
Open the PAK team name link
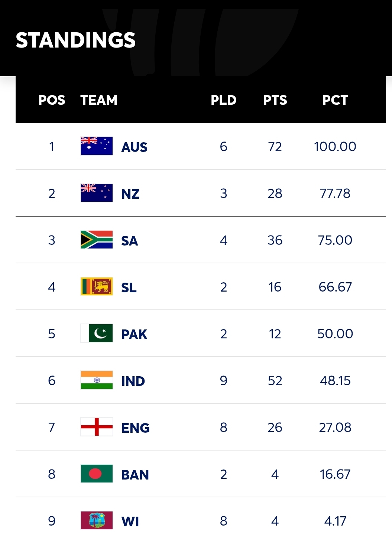coord(134,334)
